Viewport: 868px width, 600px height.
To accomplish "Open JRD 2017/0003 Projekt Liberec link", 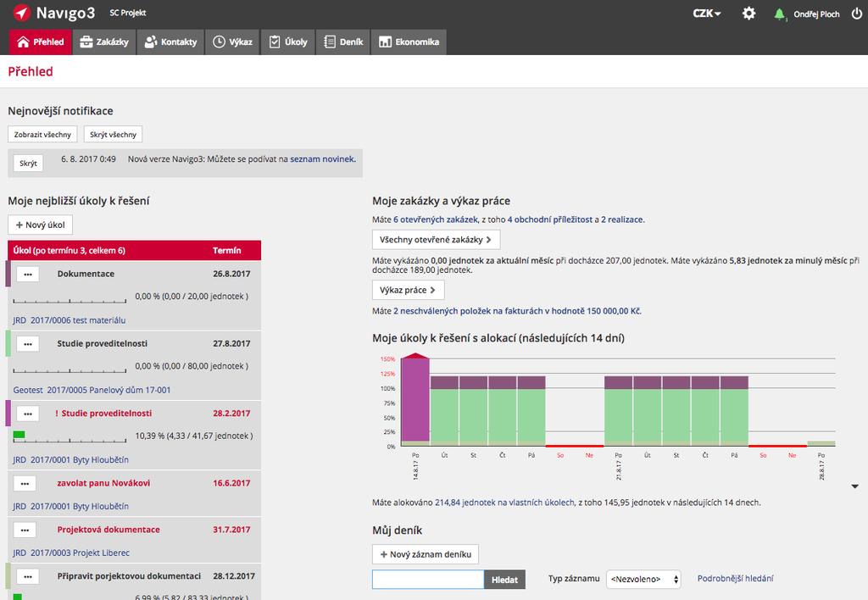I will (71, 553).
